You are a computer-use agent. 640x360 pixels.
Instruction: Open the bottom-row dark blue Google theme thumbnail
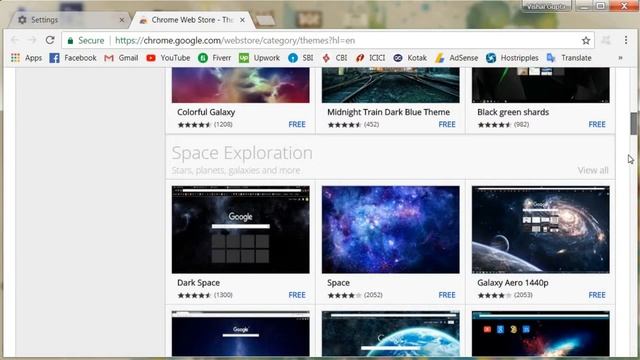point(240,333)
